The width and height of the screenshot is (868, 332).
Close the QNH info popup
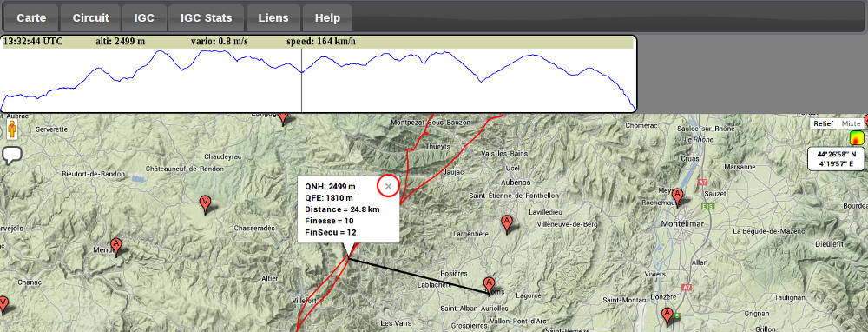tap(388, 186)
